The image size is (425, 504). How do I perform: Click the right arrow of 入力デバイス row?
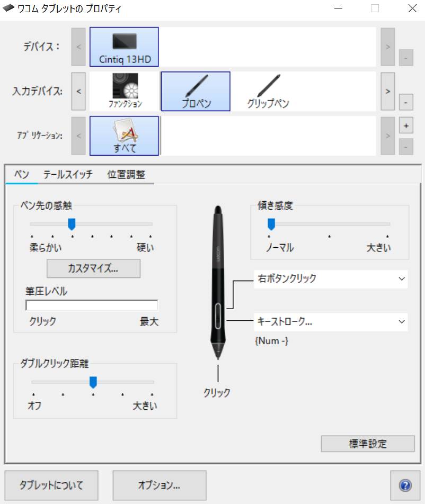388,91
